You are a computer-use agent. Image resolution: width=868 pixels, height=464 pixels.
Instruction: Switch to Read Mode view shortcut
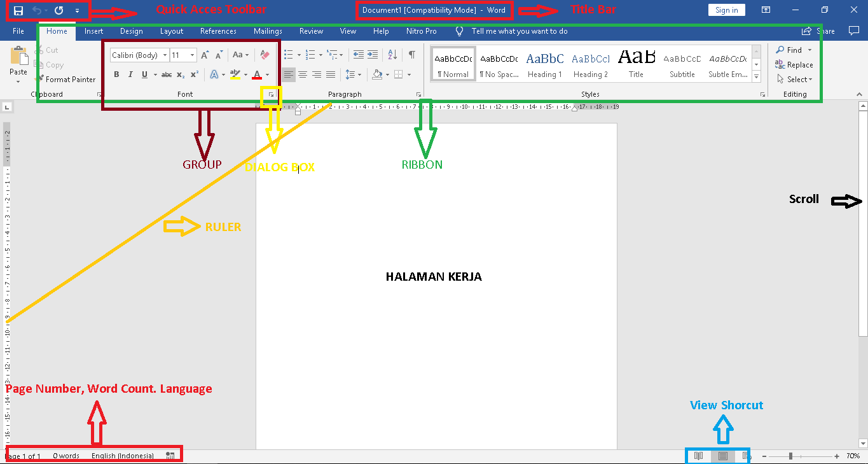(x=699, y=456)
